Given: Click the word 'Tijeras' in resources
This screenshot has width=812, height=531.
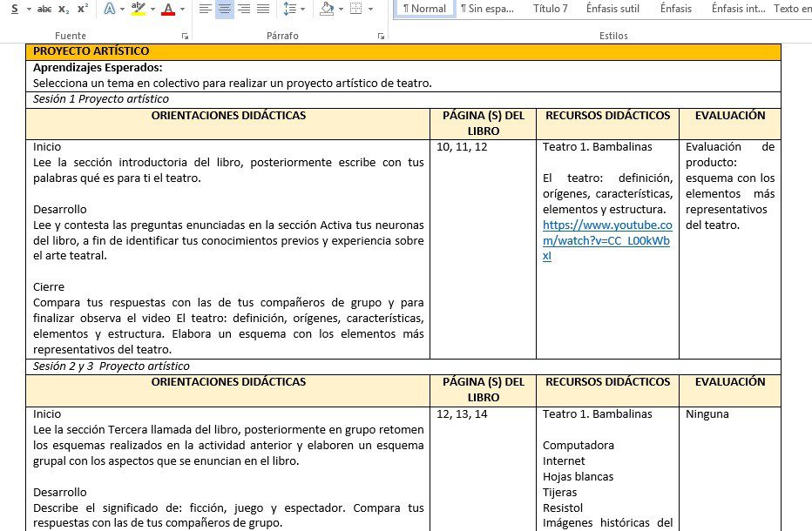Looking at the screenshot, I should [560, 493].
